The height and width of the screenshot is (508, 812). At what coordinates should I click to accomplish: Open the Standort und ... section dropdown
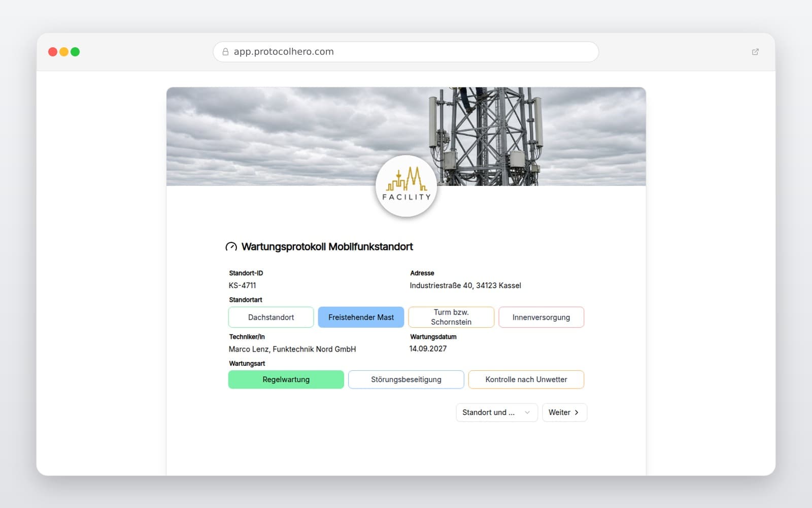click(496, 412)
